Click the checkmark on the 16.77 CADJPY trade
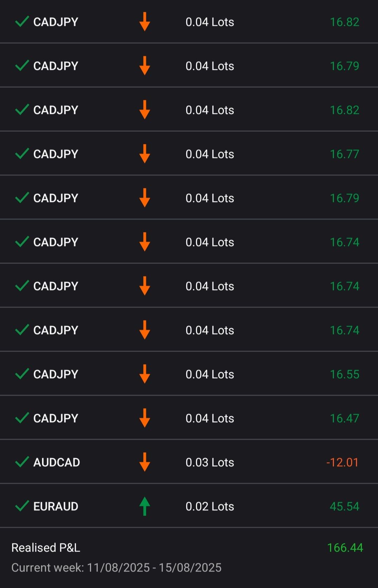The width and height of the screenshot is (378, 588). point(22,153)
